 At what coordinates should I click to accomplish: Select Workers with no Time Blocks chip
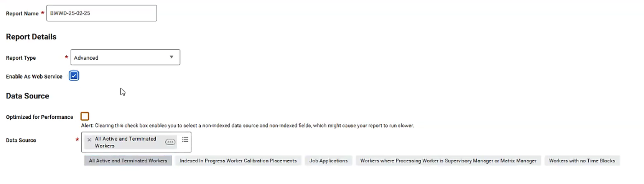(x=582, y=161)
